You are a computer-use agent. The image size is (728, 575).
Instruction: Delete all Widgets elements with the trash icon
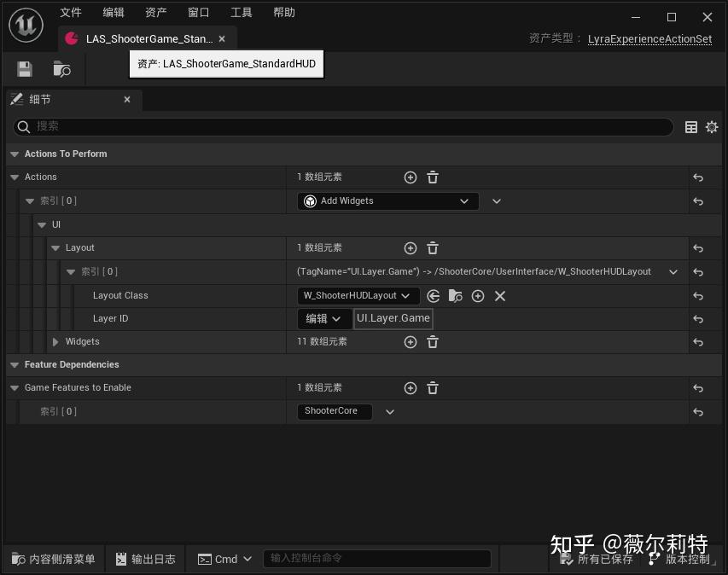[433, 341]
